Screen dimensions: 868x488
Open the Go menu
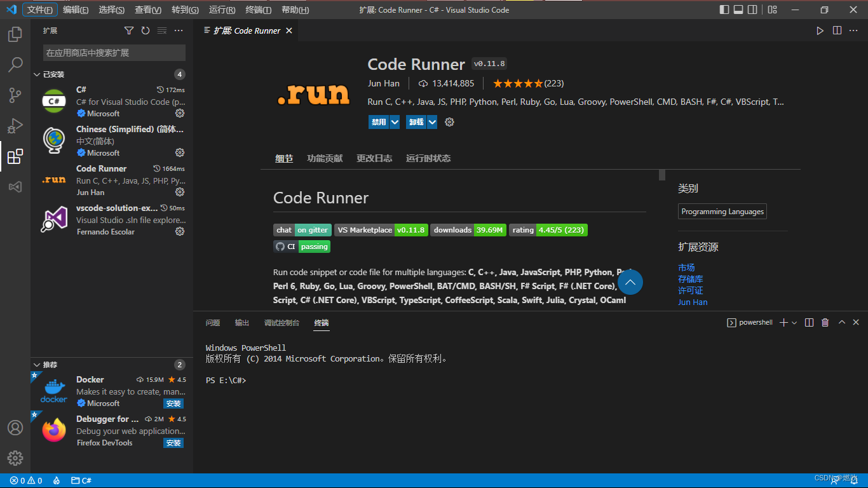tap(185, 10)
